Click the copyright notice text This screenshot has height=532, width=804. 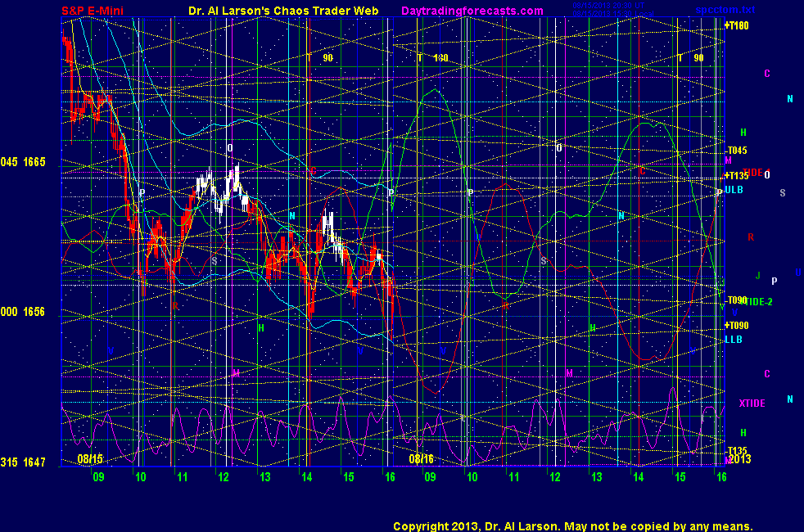click(x=573, y=526)
